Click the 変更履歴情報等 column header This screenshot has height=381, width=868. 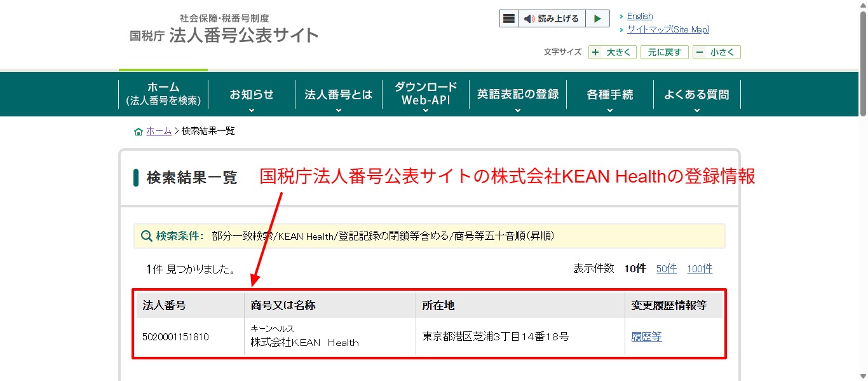[669, 305]
